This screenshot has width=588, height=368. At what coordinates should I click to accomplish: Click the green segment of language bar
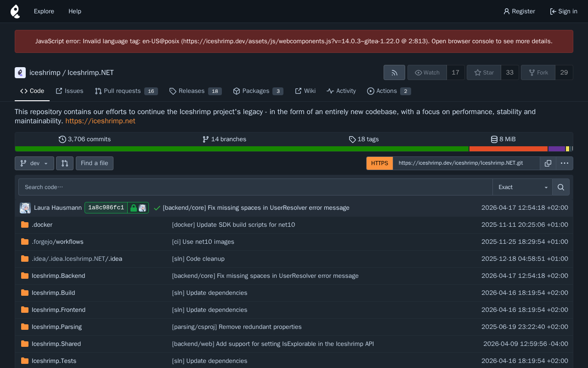242,149
